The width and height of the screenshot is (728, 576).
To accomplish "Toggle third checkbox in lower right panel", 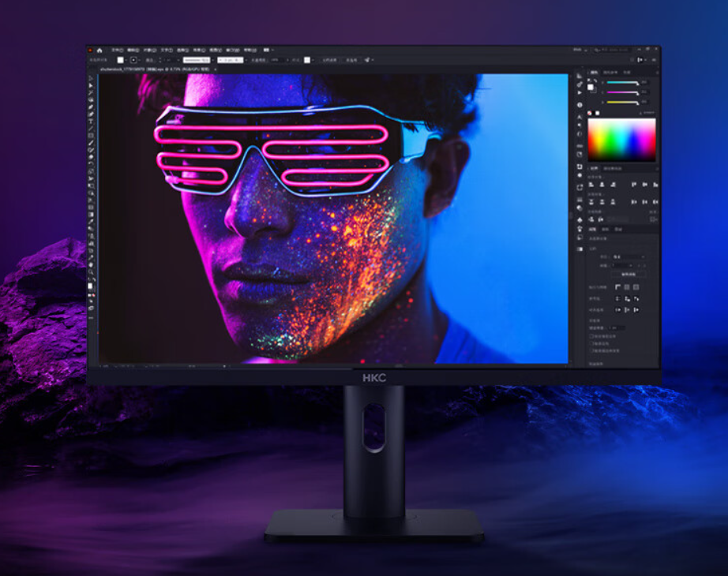I will coord(592,351).
